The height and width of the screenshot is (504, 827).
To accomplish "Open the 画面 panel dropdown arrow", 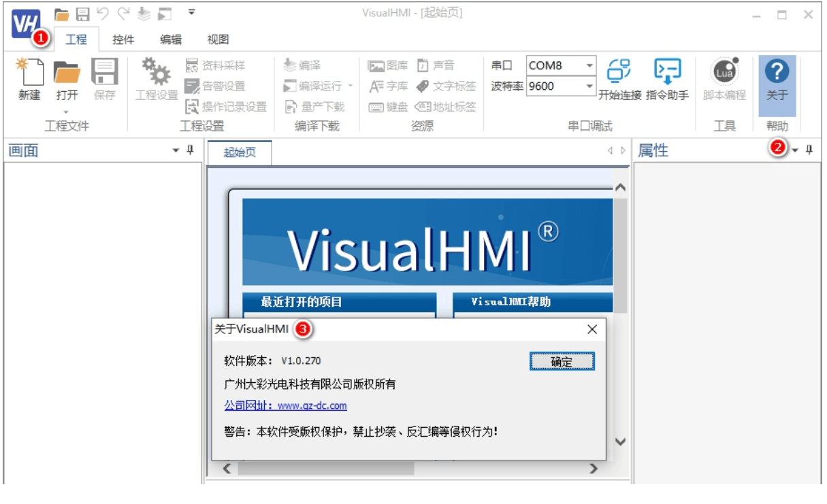I will click(176, 151).
